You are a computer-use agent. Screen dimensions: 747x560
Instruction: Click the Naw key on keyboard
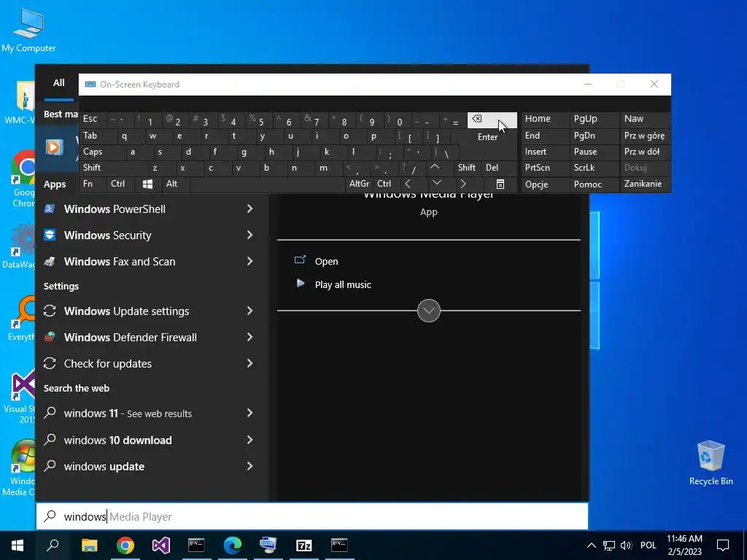tap(645, 119)
